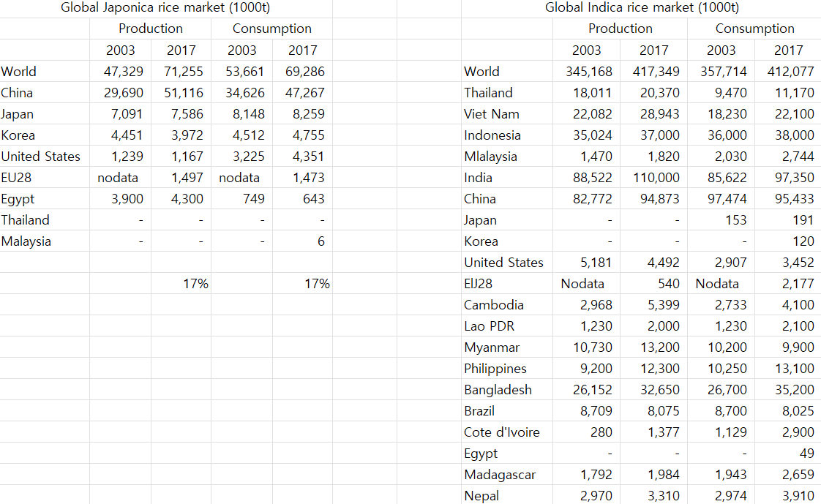Click Japonica World 2003 production 47,329

(124, 72)
